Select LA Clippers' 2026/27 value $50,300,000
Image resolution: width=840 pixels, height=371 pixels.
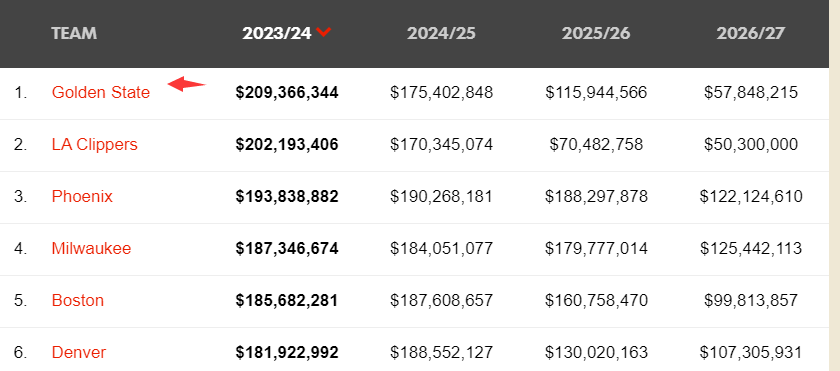click(x=751, y=145)
